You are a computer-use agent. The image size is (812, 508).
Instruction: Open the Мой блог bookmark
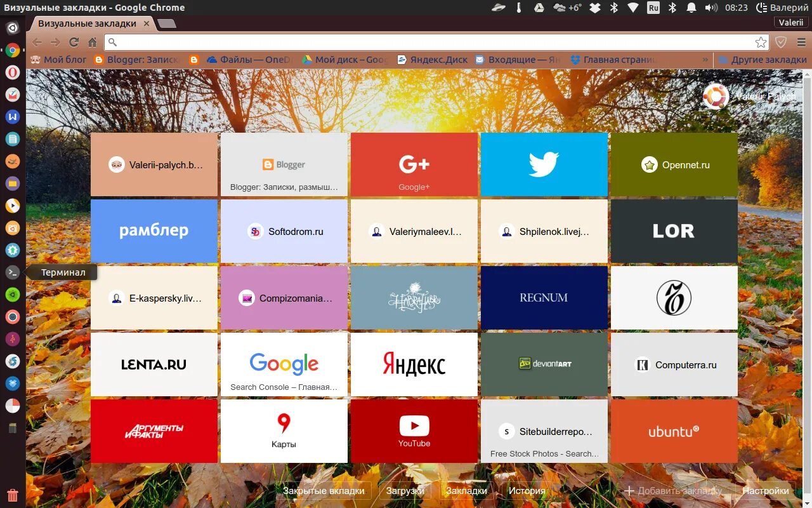pyautogui.click(x=58, y=60)
